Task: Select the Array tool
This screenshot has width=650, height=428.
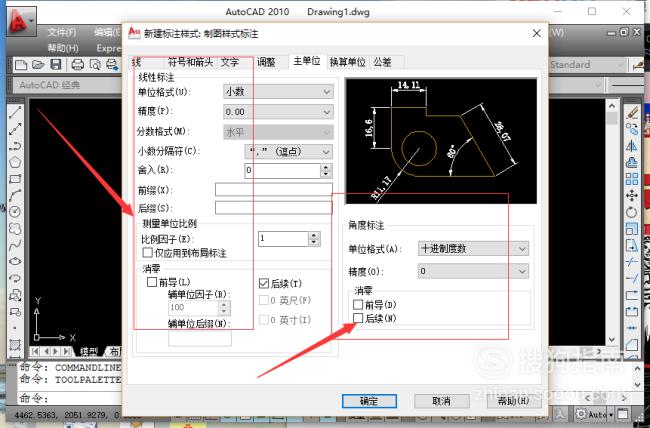Action: [632, 179]
